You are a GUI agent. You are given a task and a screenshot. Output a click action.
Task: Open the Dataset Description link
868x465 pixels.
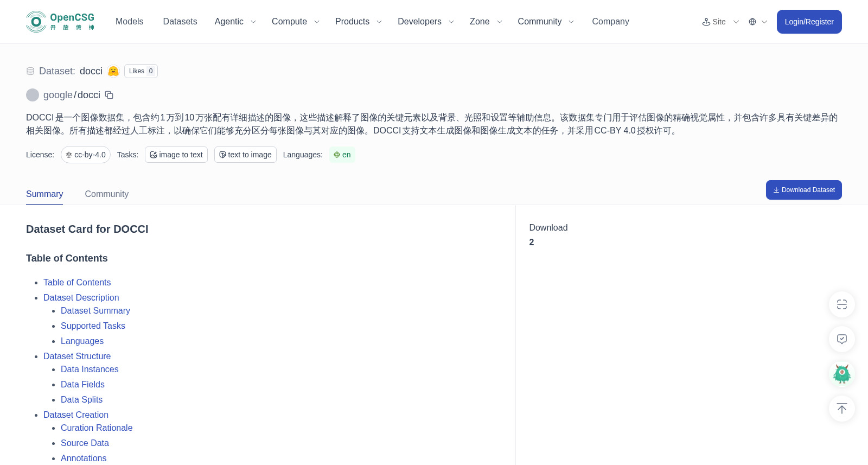81,297
